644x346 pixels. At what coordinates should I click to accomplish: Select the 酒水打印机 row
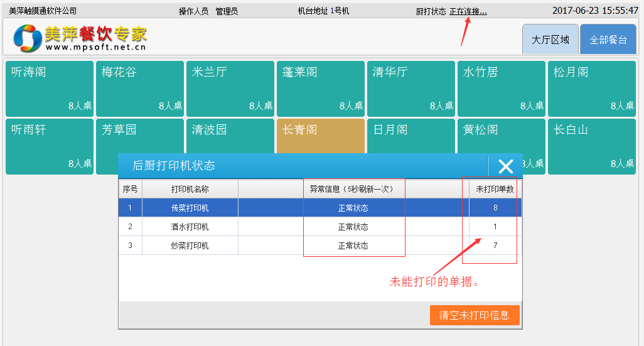coord(190,227)
